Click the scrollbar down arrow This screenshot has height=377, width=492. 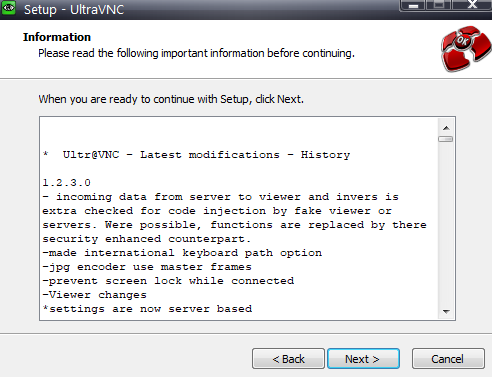pyautogui.click(x=446, y=311)
